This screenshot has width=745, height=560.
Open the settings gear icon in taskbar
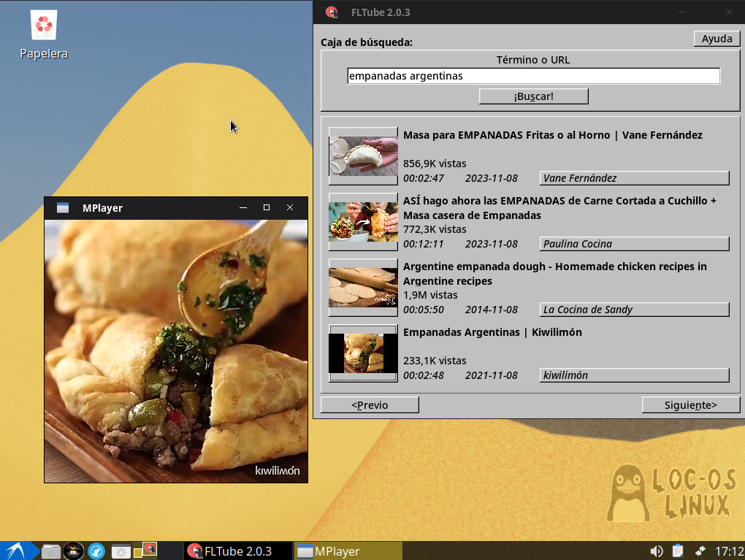tap(121, 551)
